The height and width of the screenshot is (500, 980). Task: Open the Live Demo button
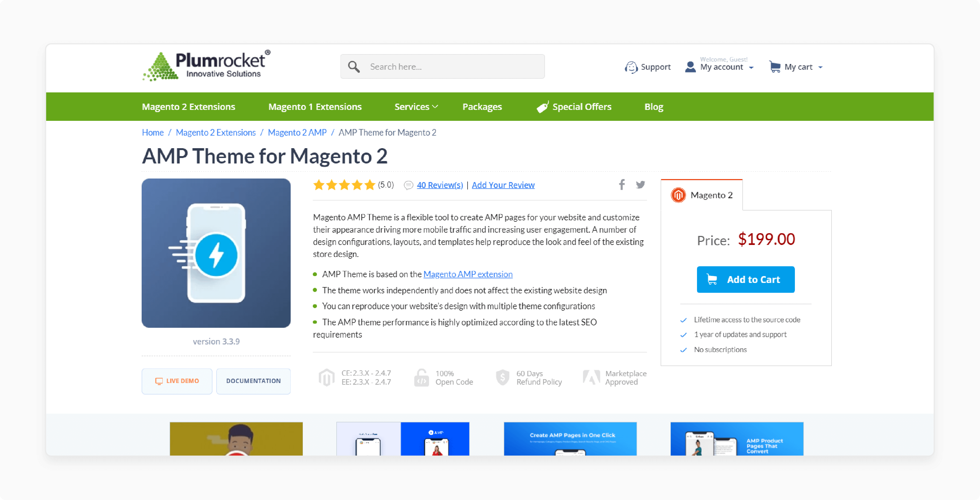[x=177, y=381]
